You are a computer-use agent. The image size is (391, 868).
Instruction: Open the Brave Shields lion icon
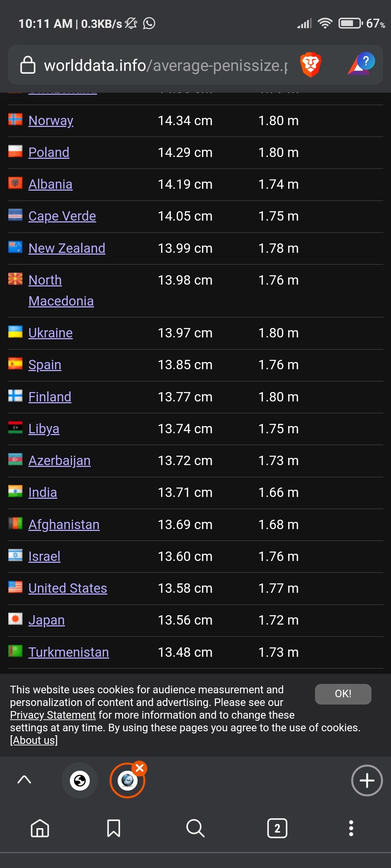[311, 65]
